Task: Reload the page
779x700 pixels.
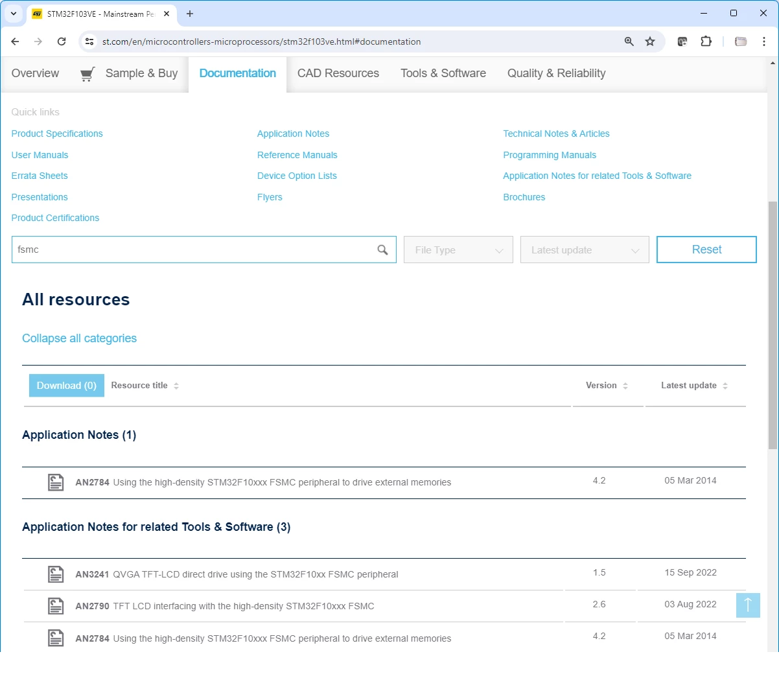Action: pos(62,41)
